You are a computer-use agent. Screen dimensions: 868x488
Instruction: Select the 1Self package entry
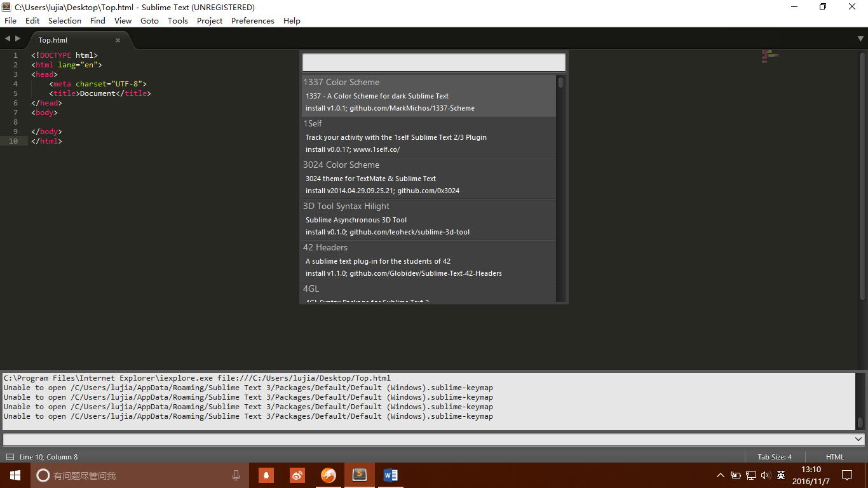[x=428, y=137]
